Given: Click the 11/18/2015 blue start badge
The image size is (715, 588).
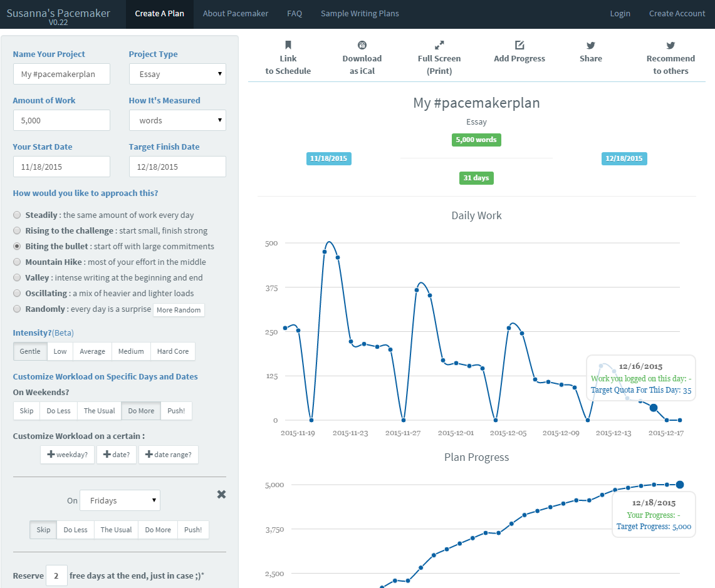Looking at the screenshot, I should [x=329, y=158].
